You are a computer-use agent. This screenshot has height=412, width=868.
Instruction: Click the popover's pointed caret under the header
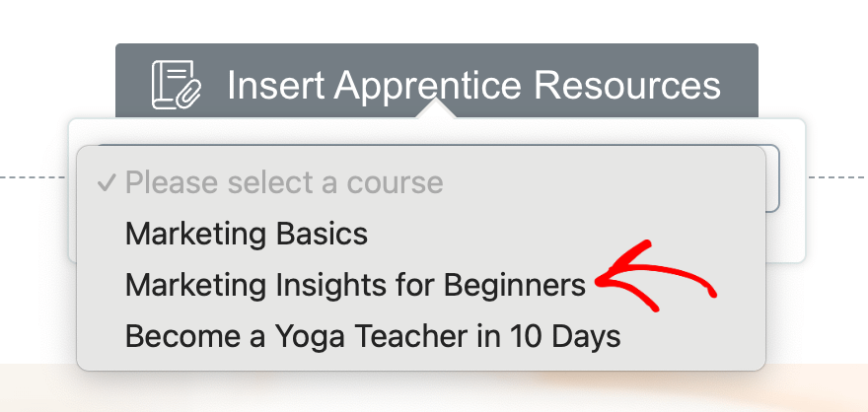(x=436, y=108)
